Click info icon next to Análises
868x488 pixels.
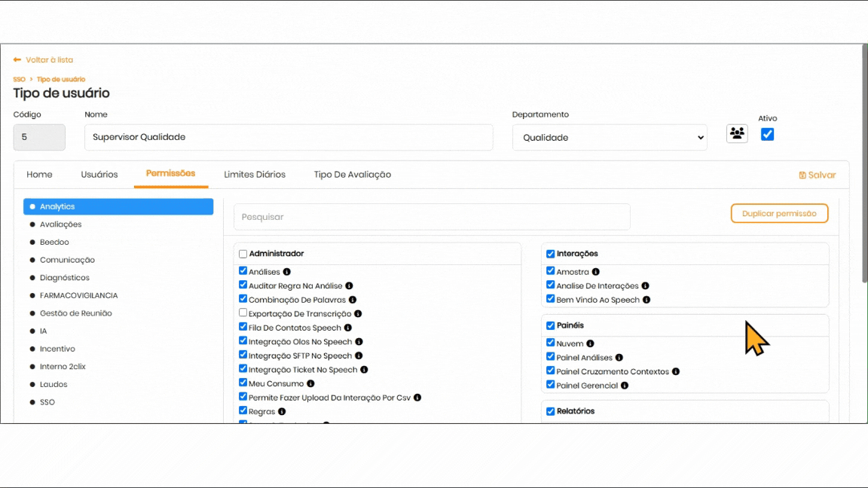click(287, 272)
